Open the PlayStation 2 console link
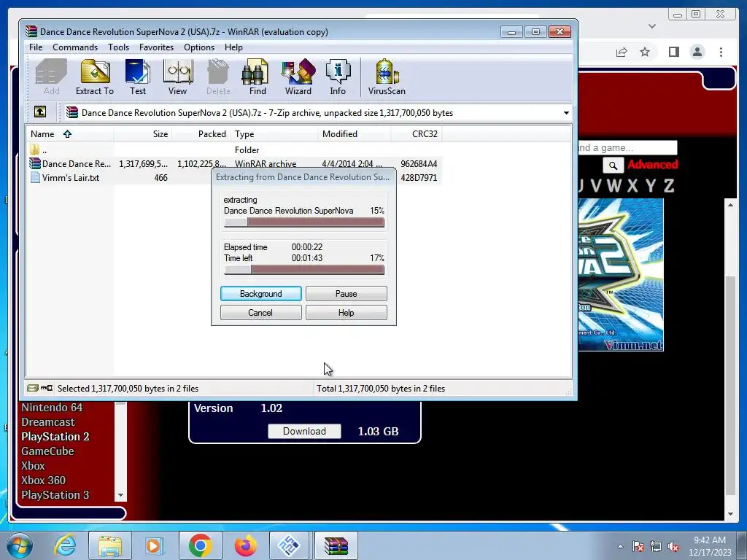The height and width of the screenshot is (560, 747). pos(55,437)
